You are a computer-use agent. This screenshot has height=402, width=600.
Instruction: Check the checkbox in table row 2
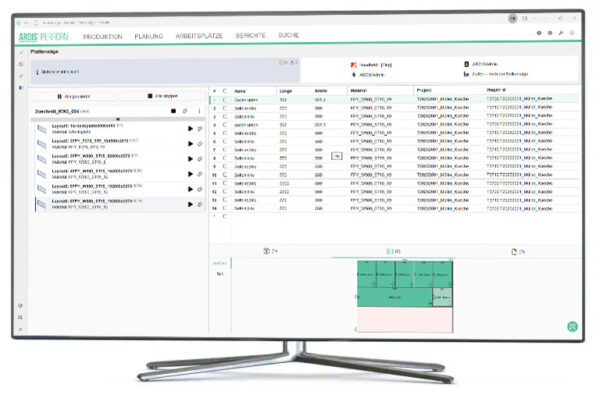[x=225, y=108]
